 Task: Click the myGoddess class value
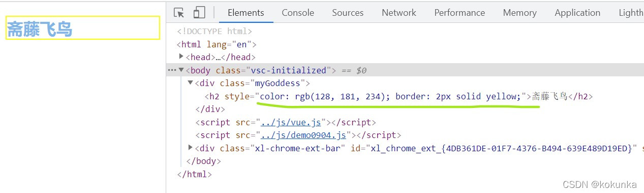coord(278,83)
